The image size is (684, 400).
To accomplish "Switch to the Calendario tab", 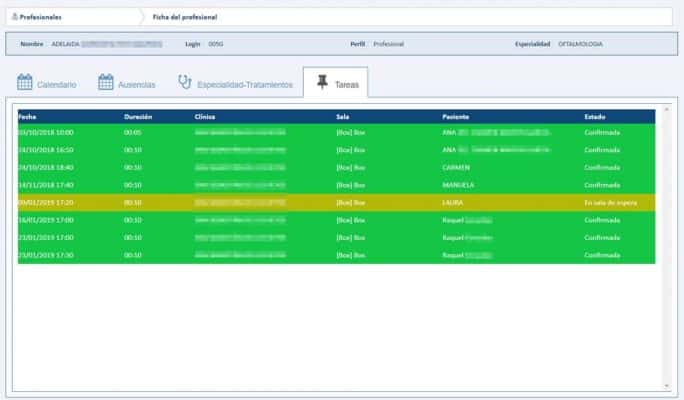I will 56,85.
